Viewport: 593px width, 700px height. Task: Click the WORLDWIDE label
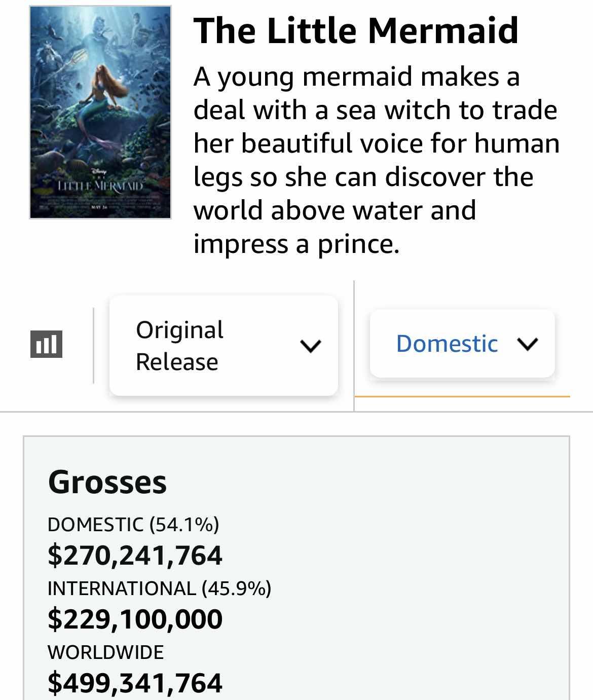[105, 652]
